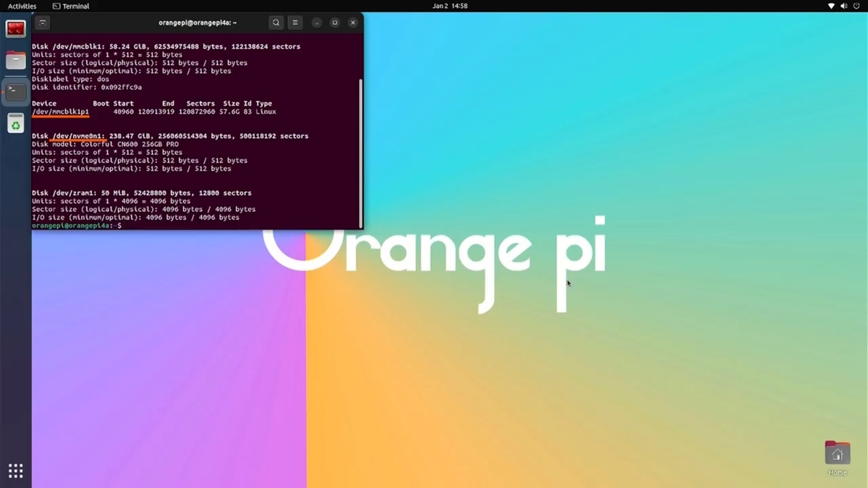
Task: Close the Terminal window
Action: pyautogui.click(x=353, y=22)
